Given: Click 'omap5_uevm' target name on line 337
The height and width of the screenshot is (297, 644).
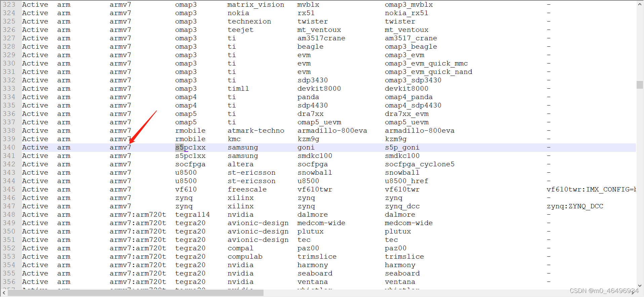Looking at the screenshot, I should [x=407, y=122].
